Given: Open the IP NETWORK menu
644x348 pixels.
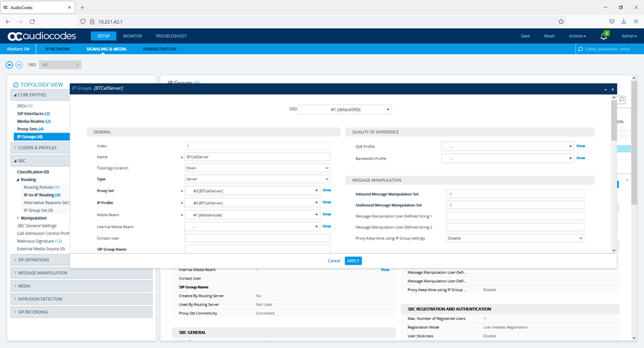Looking at the screenshot, I should coord(57,49).
